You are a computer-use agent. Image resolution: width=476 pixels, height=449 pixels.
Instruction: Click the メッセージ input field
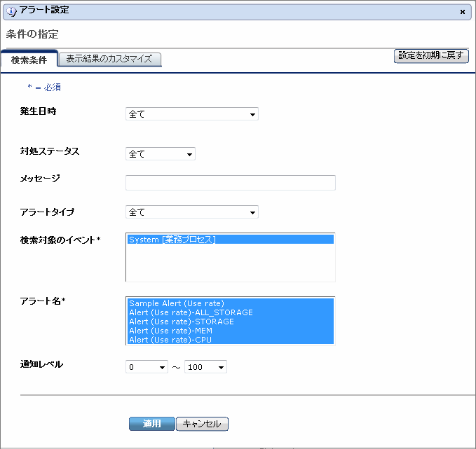point(231,183)
